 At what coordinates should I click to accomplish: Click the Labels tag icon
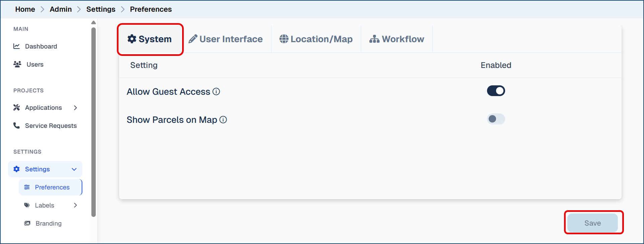point(27,205)
